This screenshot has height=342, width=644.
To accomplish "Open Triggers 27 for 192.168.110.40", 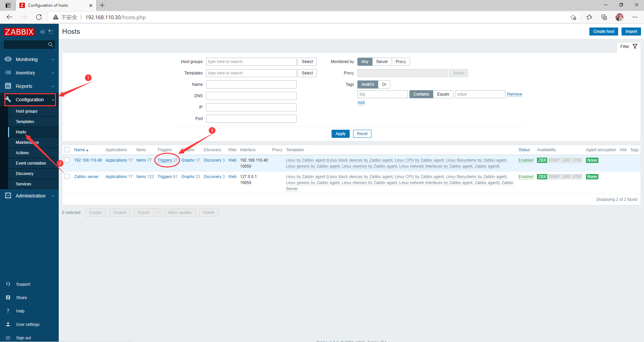I will tap(164, 160).
